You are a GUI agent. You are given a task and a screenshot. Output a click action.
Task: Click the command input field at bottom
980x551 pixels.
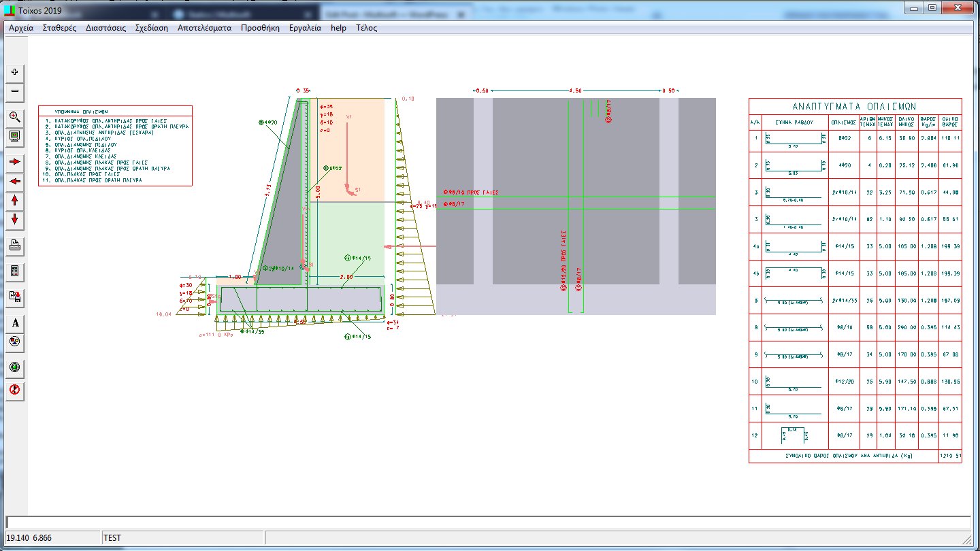487,522
